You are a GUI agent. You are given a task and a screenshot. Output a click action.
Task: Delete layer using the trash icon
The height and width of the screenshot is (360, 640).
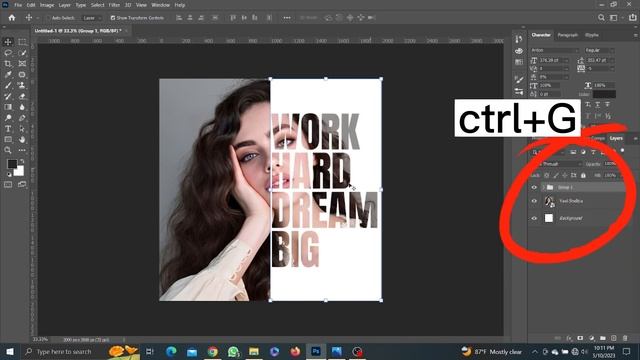point(625,338)
